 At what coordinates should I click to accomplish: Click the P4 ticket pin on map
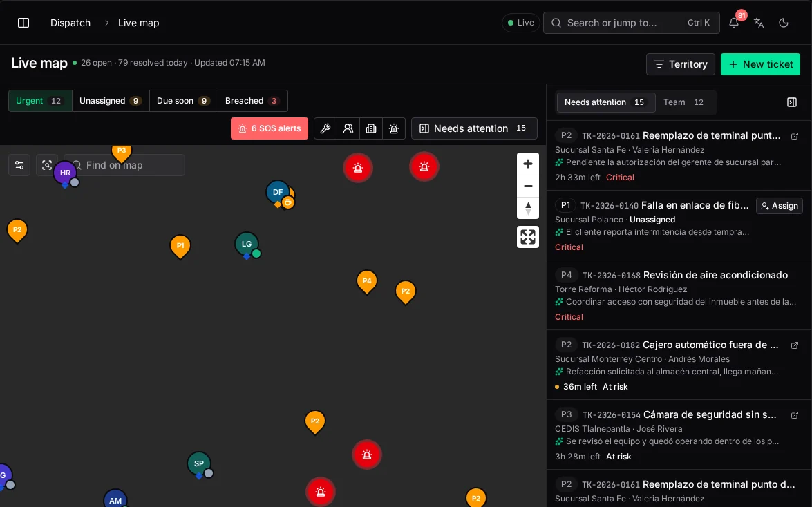[x=367, y=282]
